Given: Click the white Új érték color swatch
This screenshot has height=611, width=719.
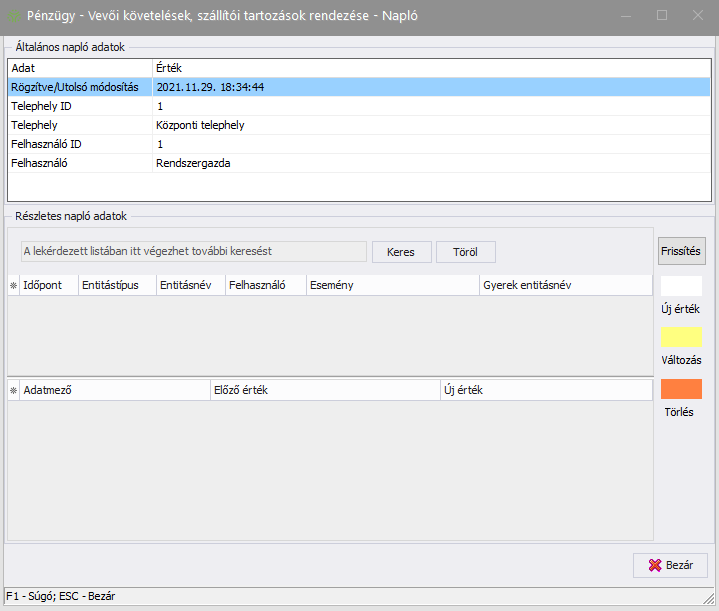Looking at the screenshot, I should [681, 285].
